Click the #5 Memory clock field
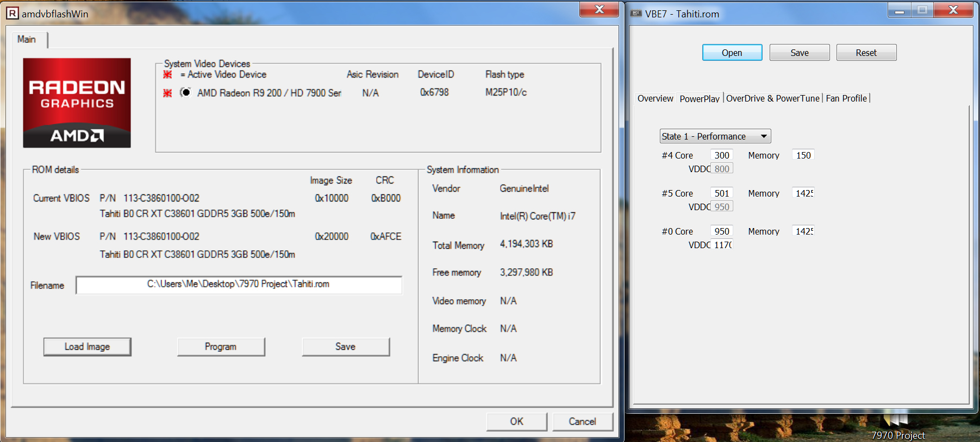The image size is (980, 442). pyautogui.click(x=803, y=193)
